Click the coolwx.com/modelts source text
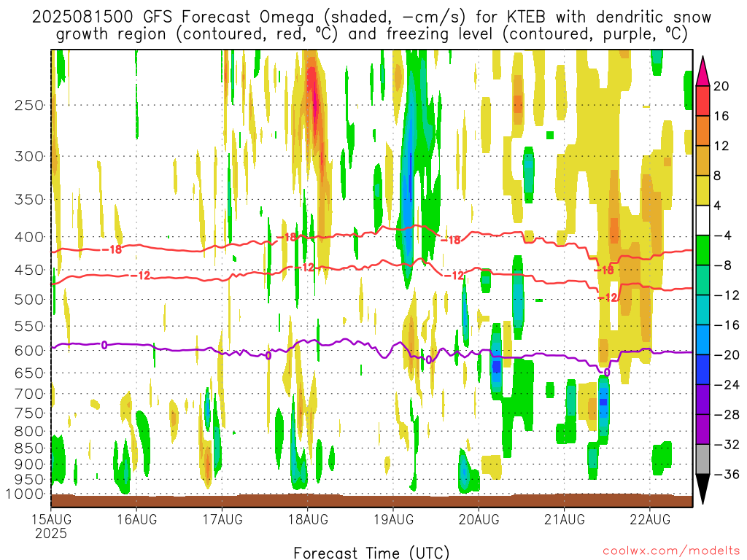Image resolution: width=747 pixels, height=560 pixels. [x=671, y=551]
